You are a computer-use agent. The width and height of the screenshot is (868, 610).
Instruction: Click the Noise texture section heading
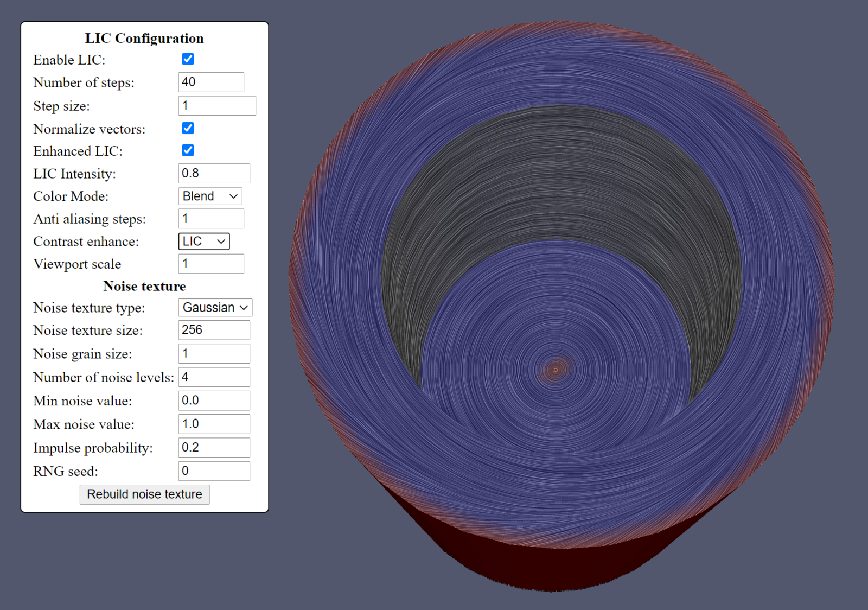coord(144,286)
